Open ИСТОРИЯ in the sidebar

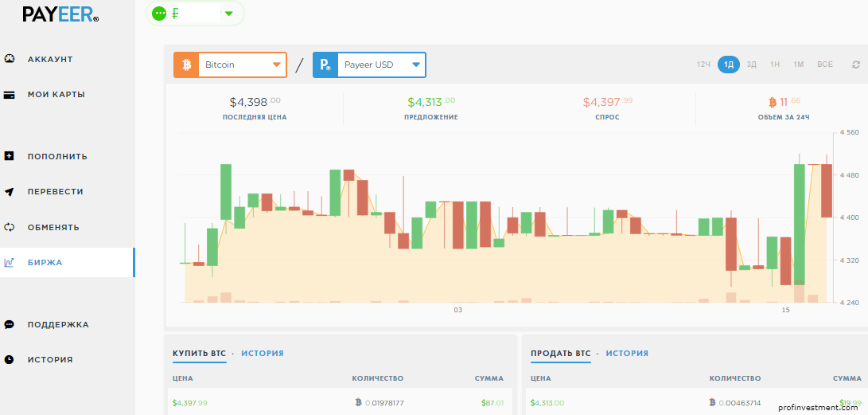50,359
